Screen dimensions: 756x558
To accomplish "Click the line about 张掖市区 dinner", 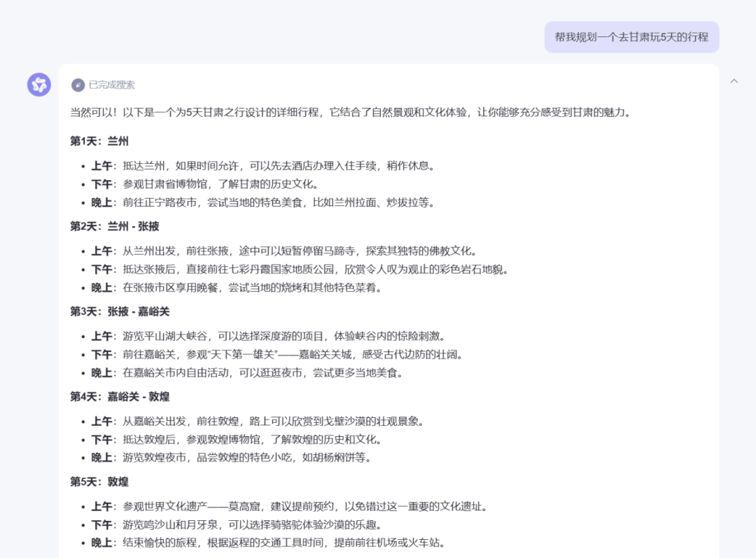I will click(237, 288).
